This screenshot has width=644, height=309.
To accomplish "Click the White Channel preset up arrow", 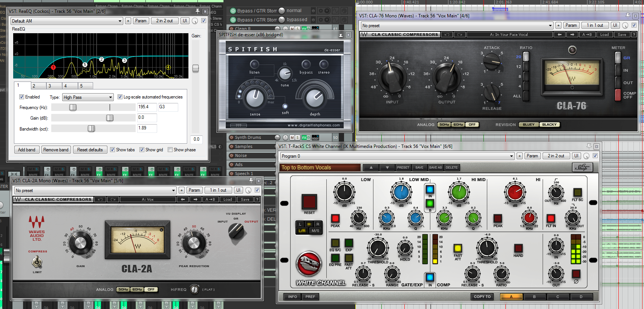I will tap(371, 168).
